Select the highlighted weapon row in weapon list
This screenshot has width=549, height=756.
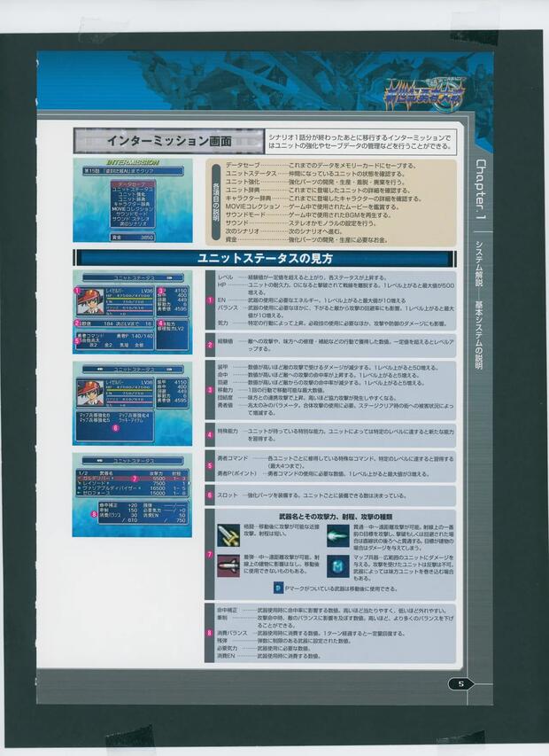[133, 478]
